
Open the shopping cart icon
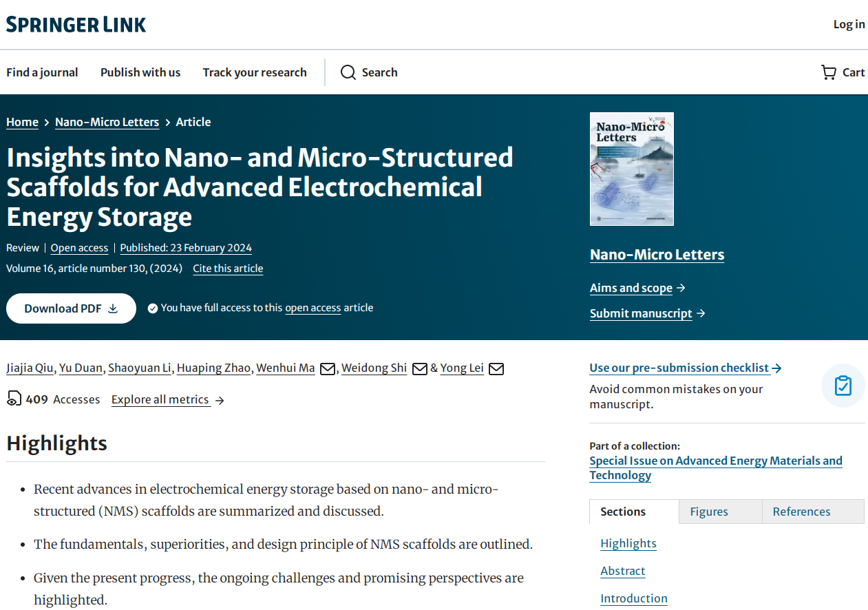click(x=829, y=72)
